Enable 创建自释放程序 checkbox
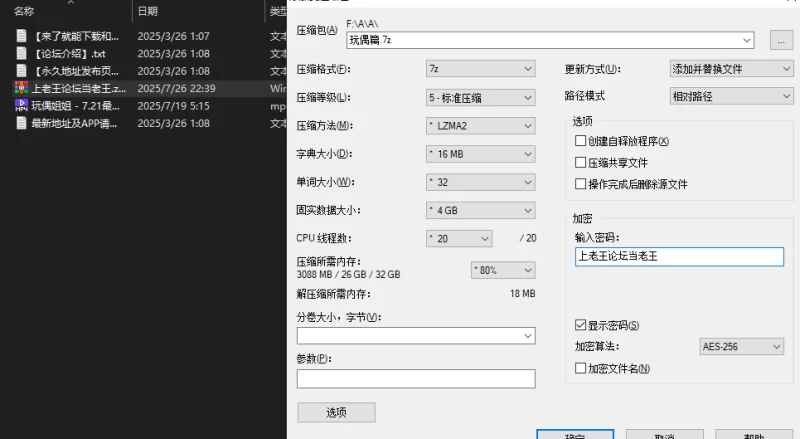The image size is (800, 439). click(580, 141)
